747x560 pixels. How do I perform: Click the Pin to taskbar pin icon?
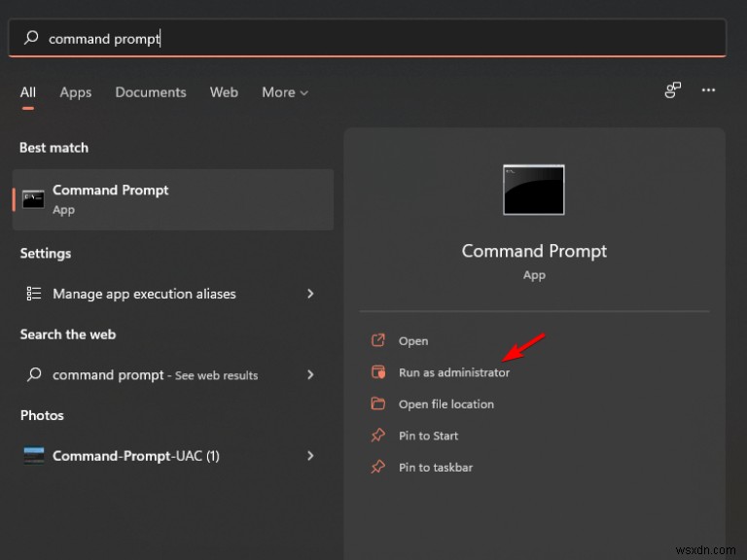point(378,467)
